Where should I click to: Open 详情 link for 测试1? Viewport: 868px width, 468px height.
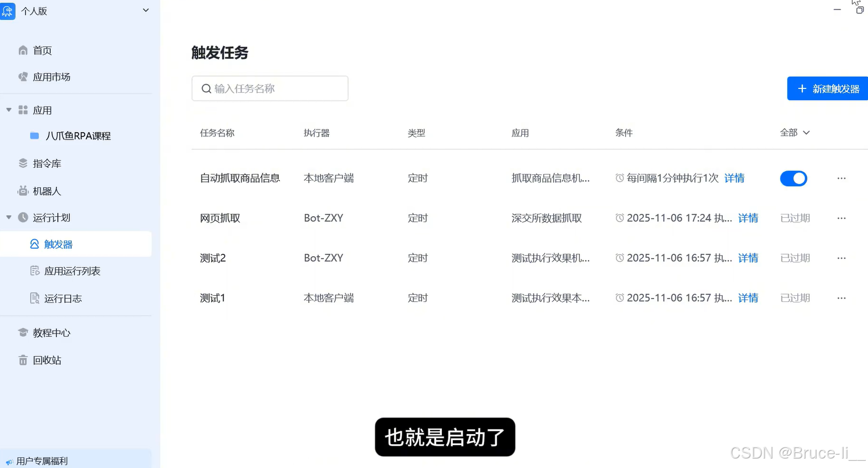point(748,298)
